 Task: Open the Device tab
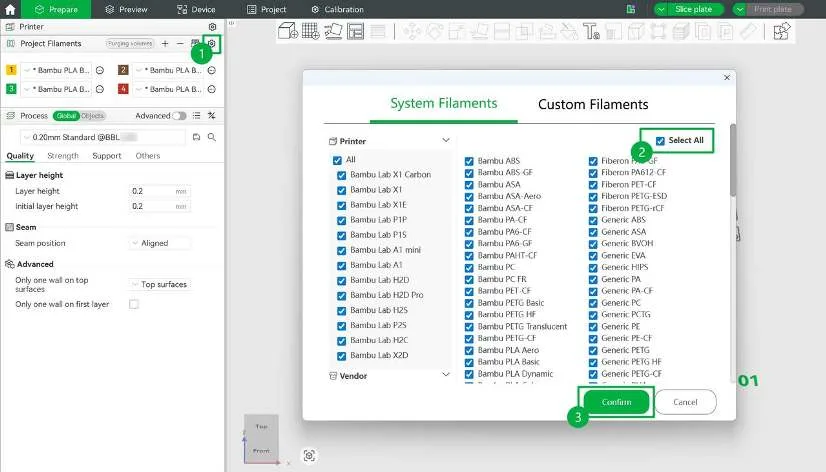(196, 9)
